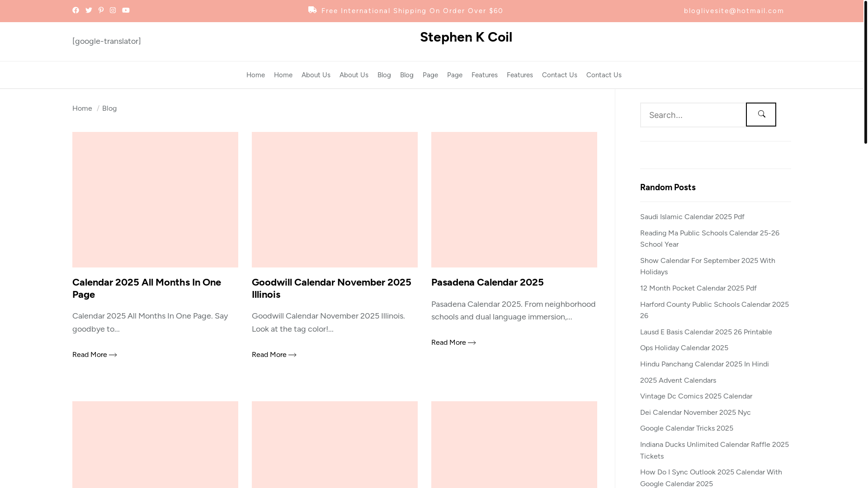Open the Twitter social icon
This screenshot has height=488, width=868.
[89, 10]
